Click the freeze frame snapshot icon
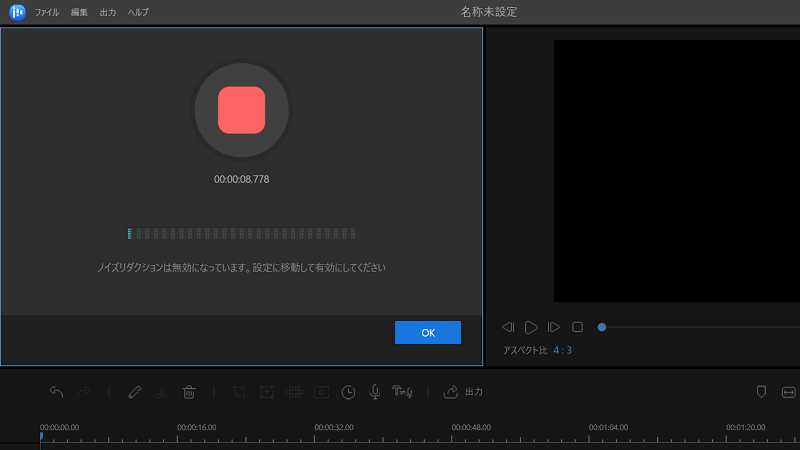800x450 pixels. point(321,392)
